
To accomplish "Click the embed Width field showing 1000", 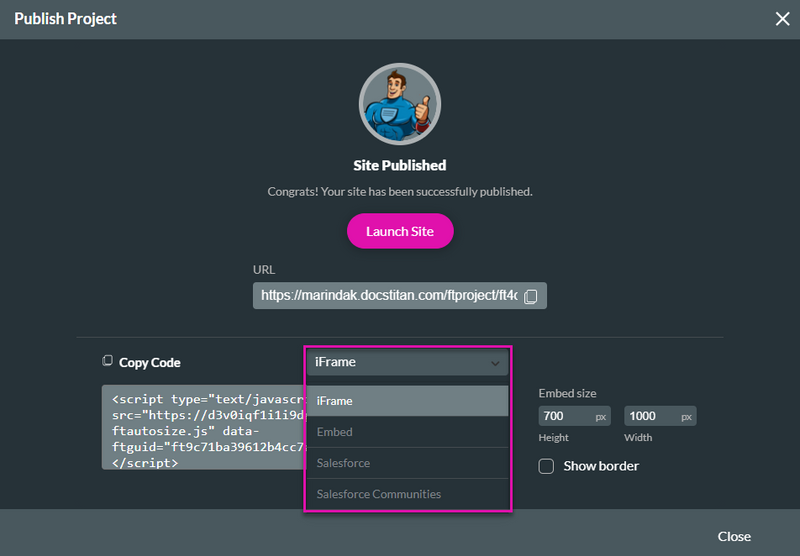I will coord(660,416).
